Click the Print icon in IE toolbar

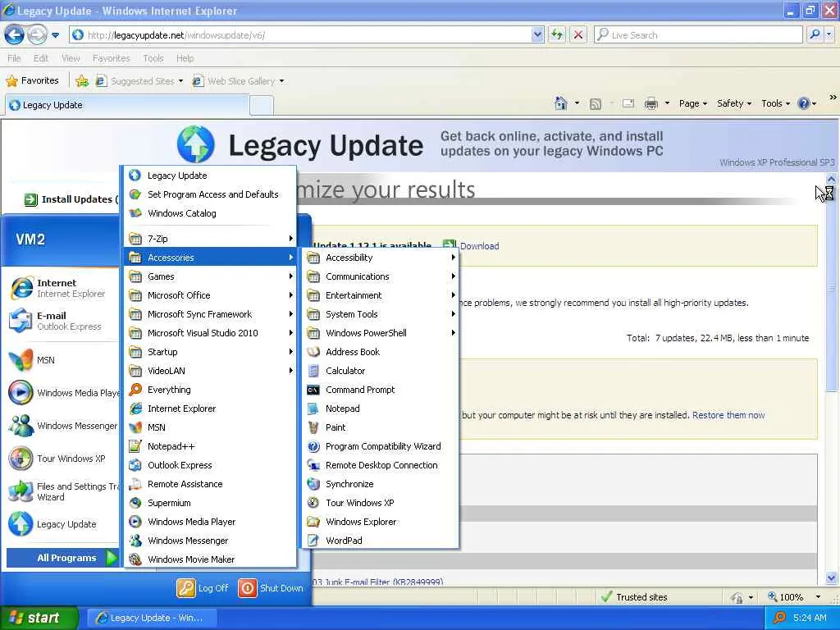point(651,103)
